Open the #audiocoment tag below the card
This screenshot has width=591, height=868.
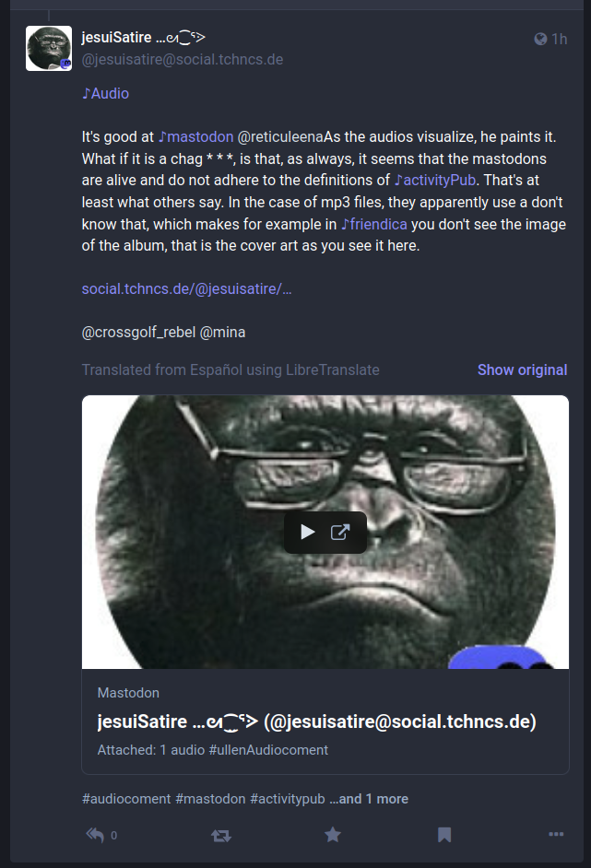(x=126, y=799)
